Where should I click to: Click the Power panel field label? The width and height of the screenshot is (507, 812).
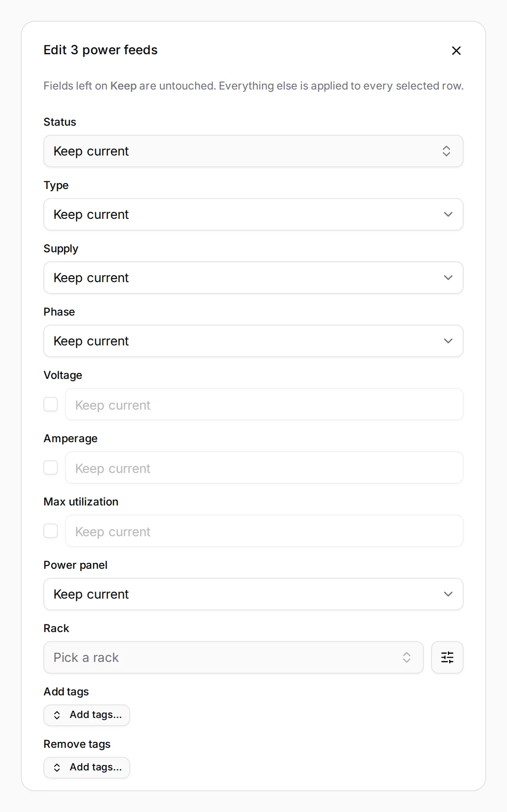(75, 565)
